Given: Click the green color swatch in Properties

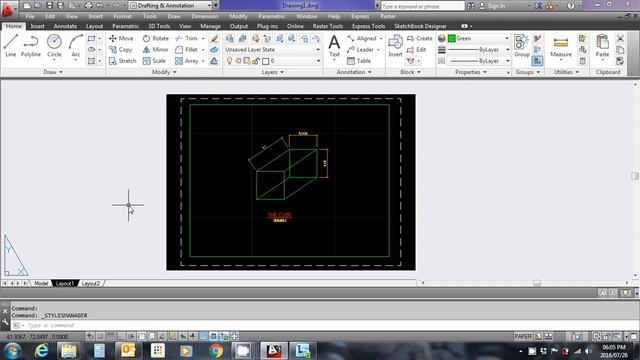Looking at the screenshot, I should tap(451, 38).
